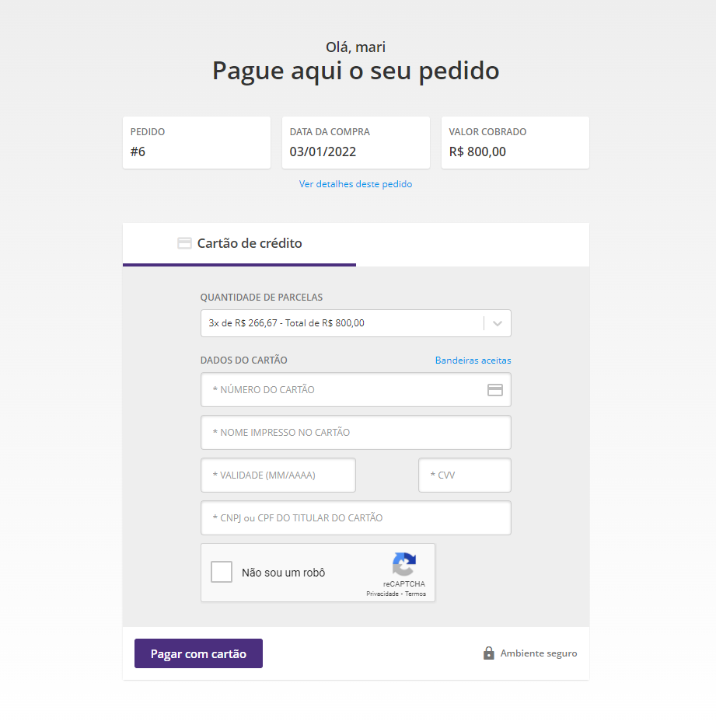Focus the Nome impresso no cartão field
The height and width of the screenshot is (728, 716).
[x=356, y=433]
